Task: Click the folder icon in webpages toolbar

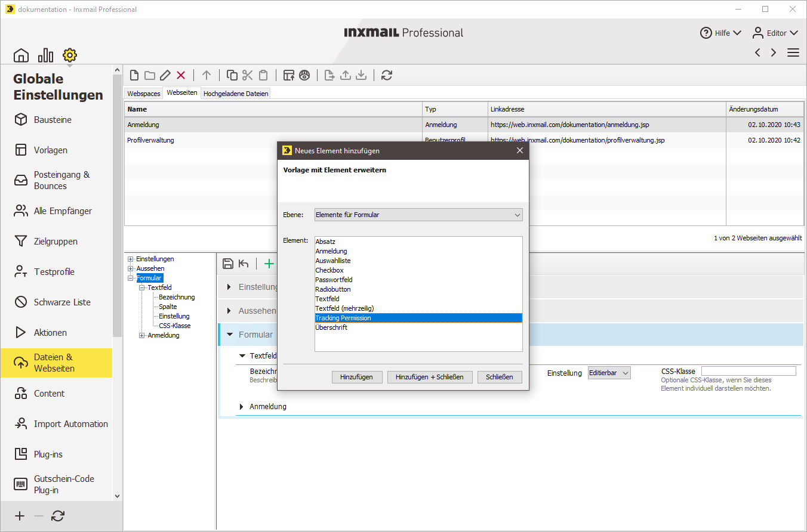Action: (150, 75)
